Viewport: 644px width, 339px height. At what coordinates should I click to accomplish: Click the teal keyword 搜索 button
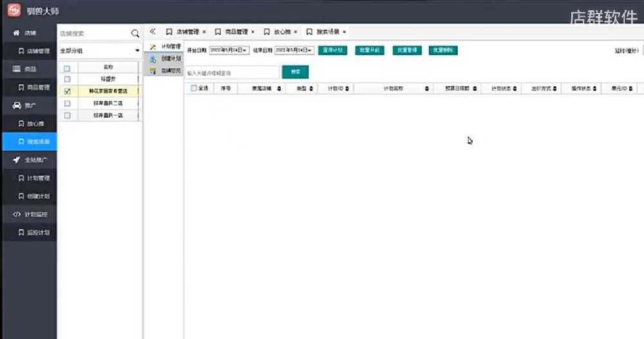(x=296, y=72)
